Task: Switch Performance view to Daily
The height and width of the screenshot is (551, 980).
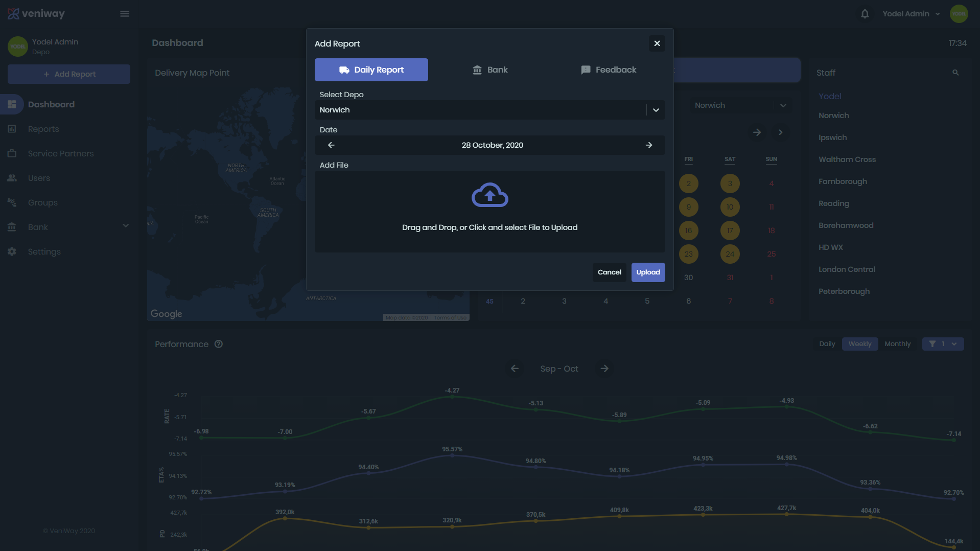Action: point(827,344)
